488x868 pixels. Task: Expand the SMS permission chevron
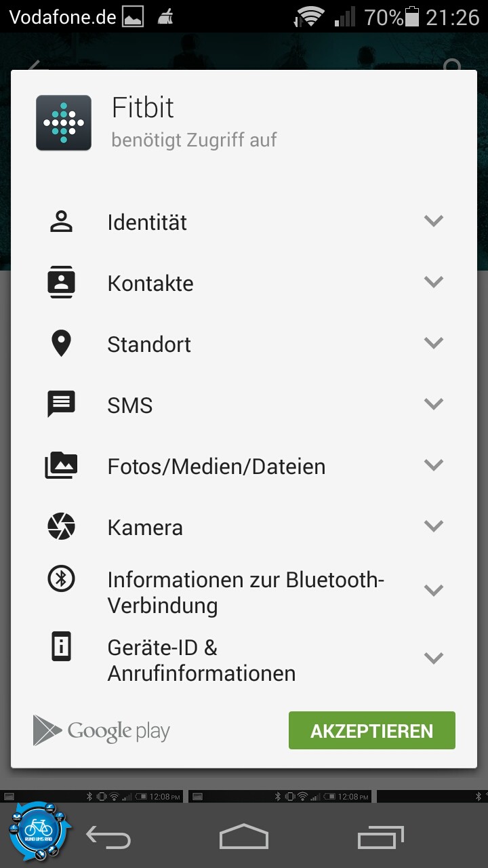point(433,404)
